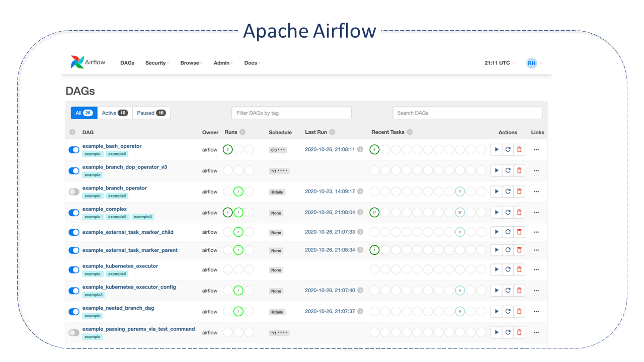Click the info icon beside Recent Tasks header

pos(410,132)
